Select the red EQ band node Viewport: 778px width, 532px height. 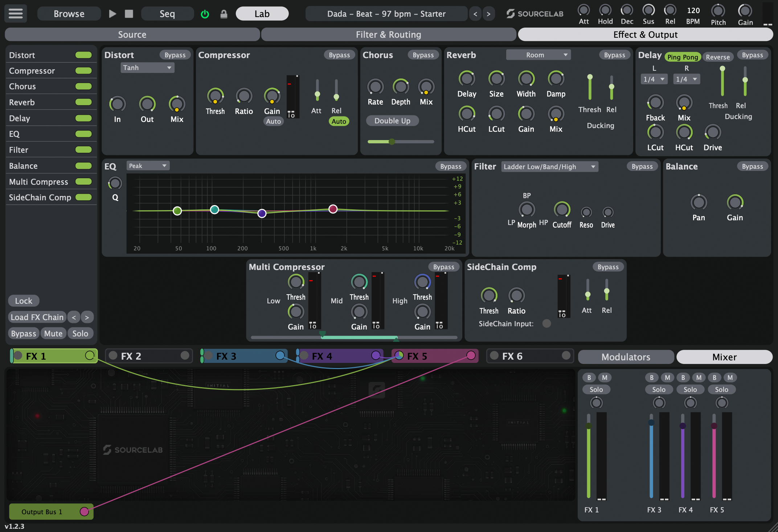[x=333, y=209]
